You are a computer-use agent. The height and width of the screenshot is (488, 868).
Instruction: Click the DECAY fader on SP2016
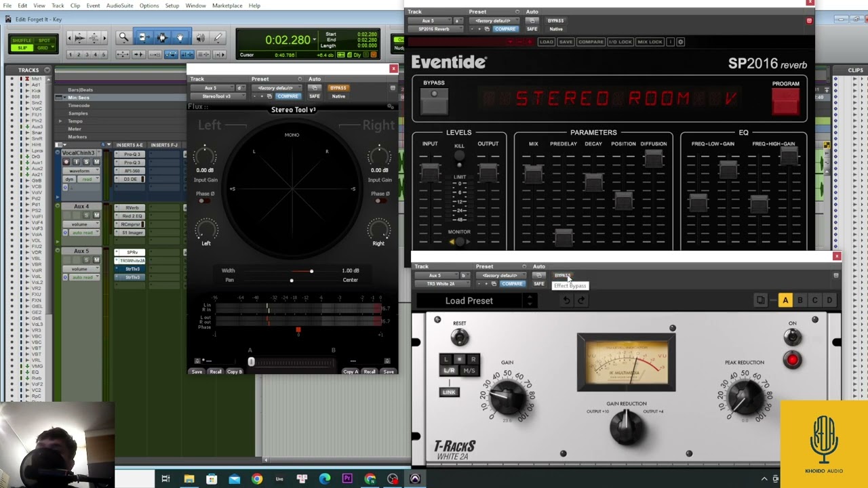pos(593,182)
